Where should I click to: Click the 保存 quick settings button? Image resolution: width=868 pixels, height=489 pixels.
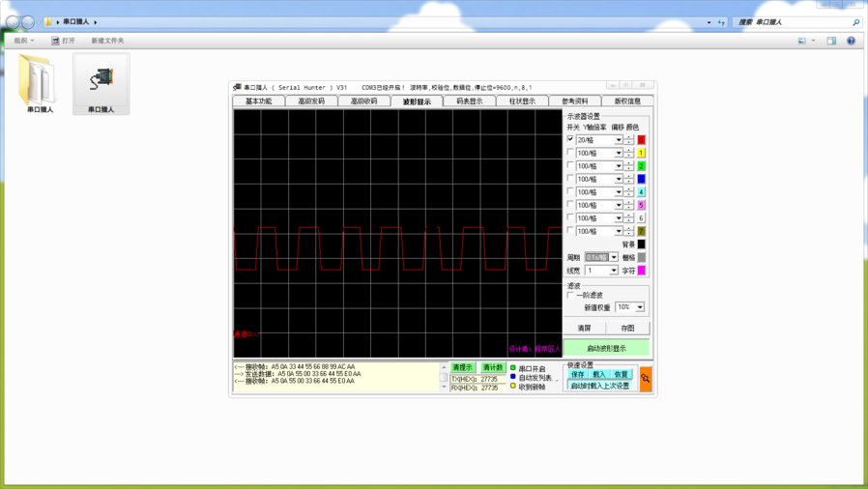pyautogui.click(x=577, y=375)
